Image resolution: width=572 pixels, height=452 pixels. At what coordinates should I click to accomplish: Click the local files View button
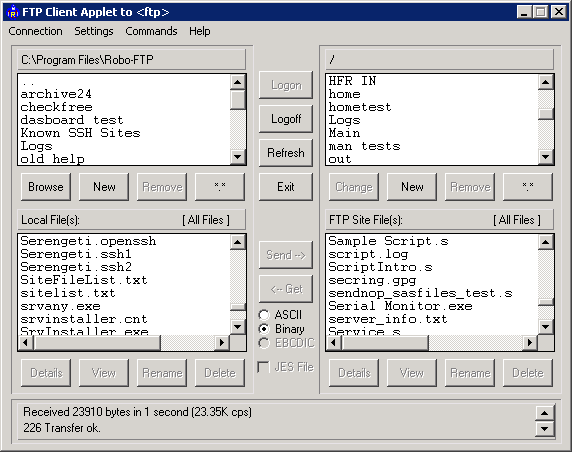coord(104,373)
